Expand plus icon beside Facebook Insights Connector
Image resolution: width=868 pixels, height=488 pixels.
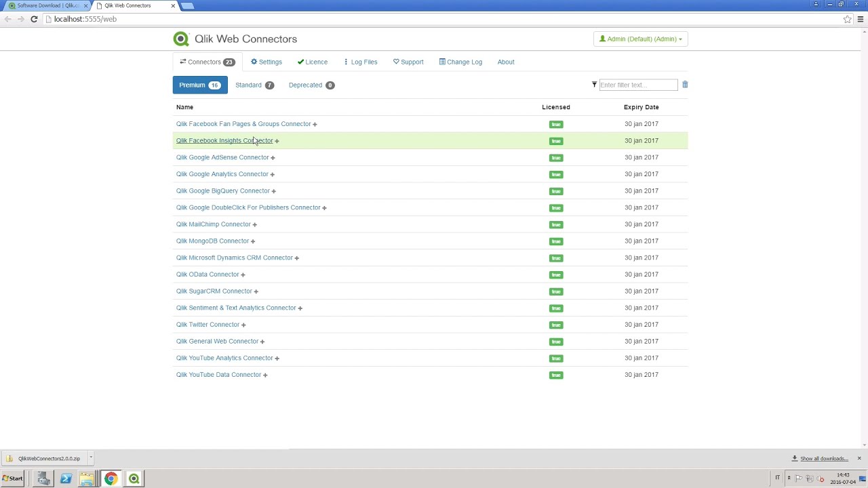tap(277, 141)
